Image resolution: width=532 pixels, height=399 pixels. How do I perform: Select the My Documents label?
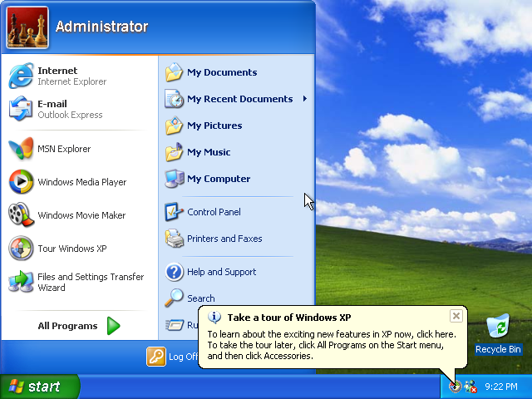(x=222, y=72)
